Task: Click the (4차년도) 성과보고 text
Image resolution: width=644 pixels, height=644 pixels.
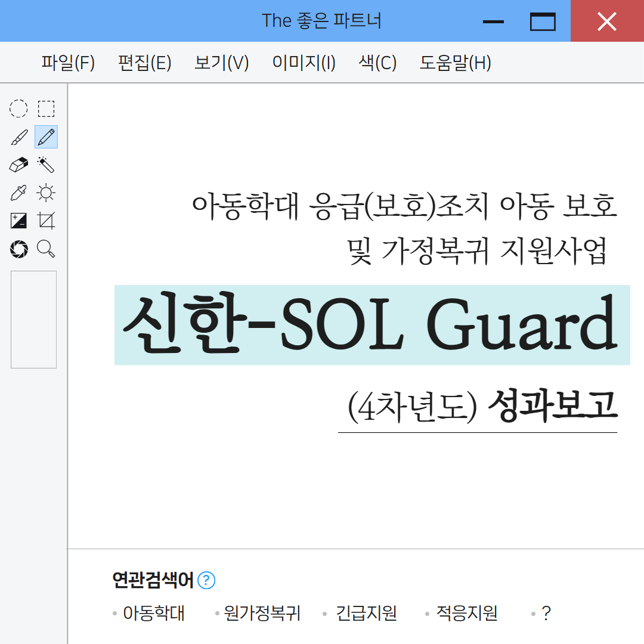Action: coord(482,407)
